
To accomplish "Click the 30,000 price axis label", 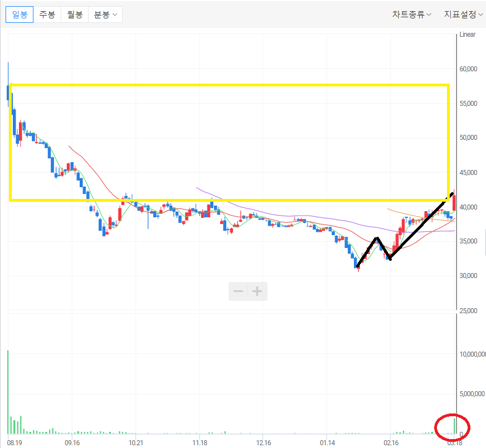I will (468, 276).
